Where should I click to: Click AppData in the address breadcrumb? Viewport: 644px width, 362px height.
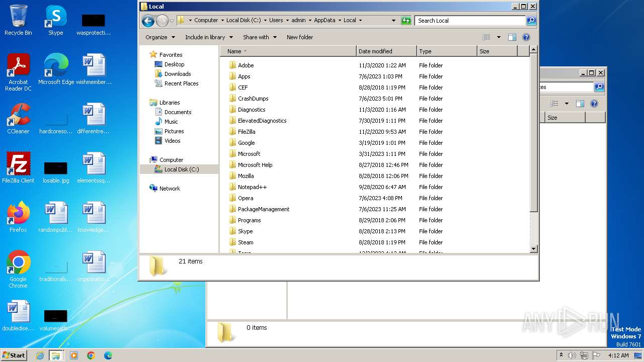click(325, 21)
